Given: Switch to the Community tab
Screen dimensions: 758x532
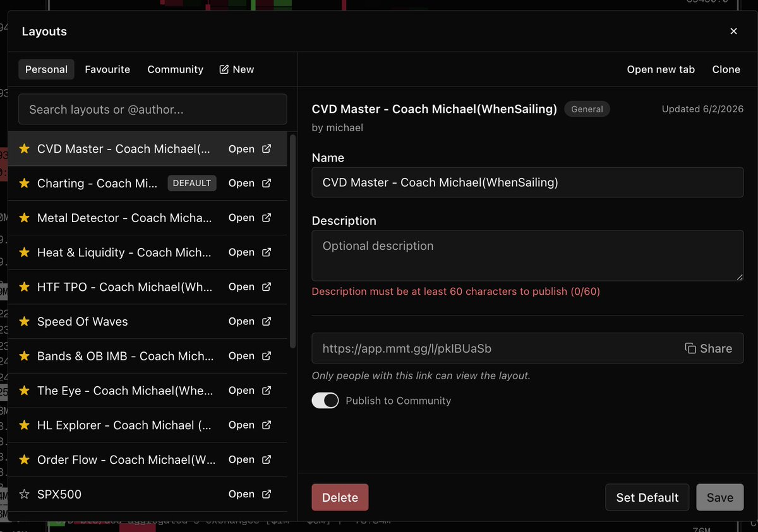Looking at the screenshot, I should click(x=176, y=69).
